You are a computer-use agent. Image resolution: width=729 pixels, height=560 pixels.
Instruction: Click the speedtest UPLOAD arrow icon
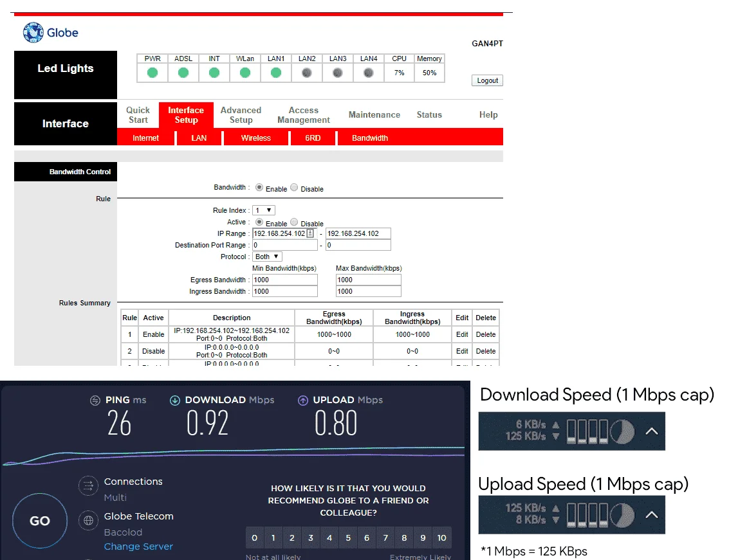click(302, 400)
